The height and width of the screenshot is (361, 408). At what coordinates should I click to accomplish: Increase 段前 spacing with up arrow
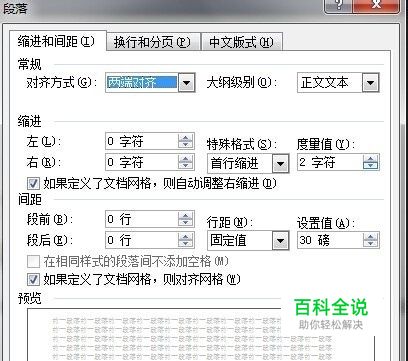point(186,215)
